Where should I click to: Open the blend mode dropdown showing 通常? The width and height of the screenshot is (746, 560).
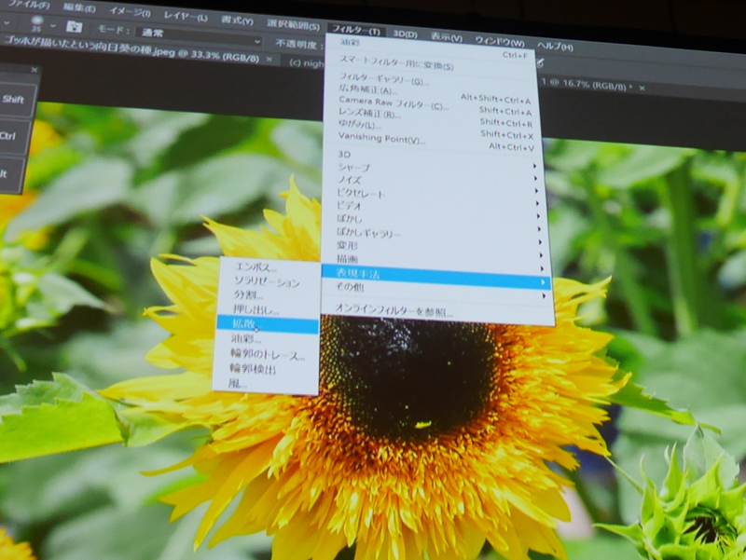[x=199, y=36]
